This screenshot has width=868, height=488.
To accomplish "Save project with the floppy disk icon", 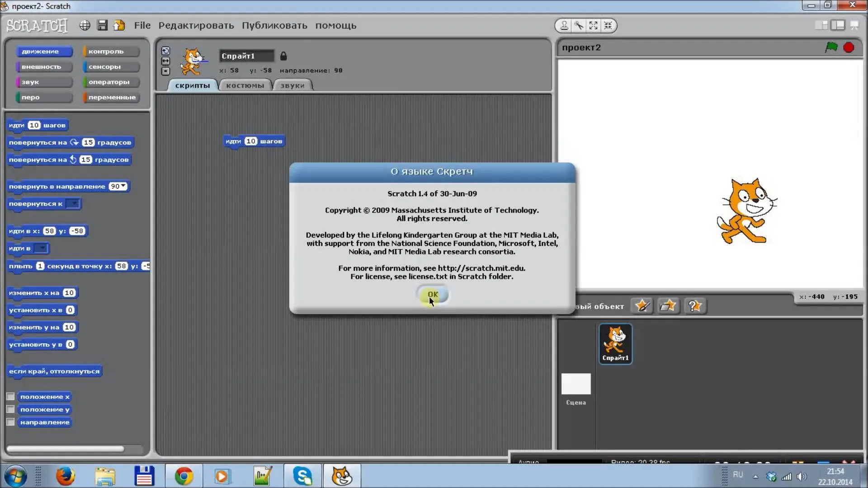I will click(x=102, y=26).
